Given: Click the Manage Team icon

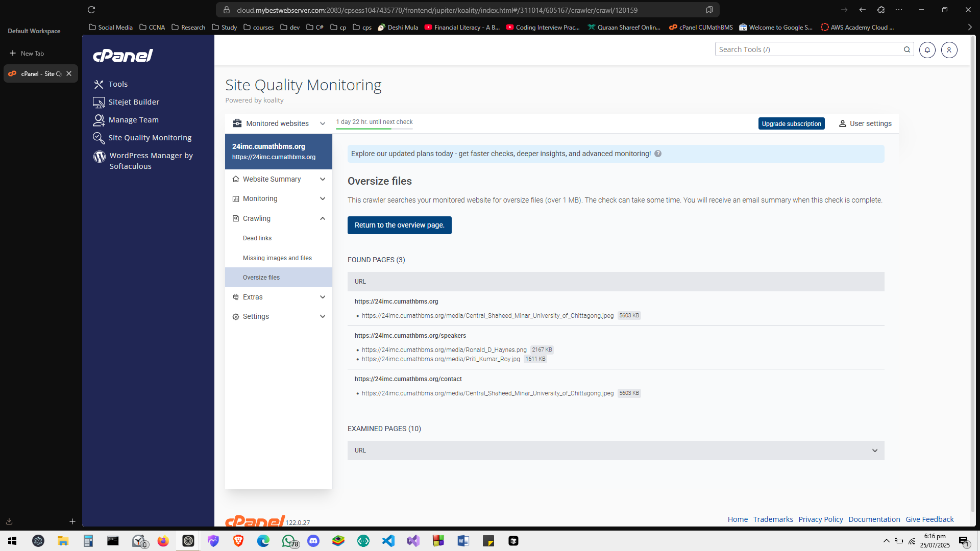Looking at the screenshot, I should [99, 120].
